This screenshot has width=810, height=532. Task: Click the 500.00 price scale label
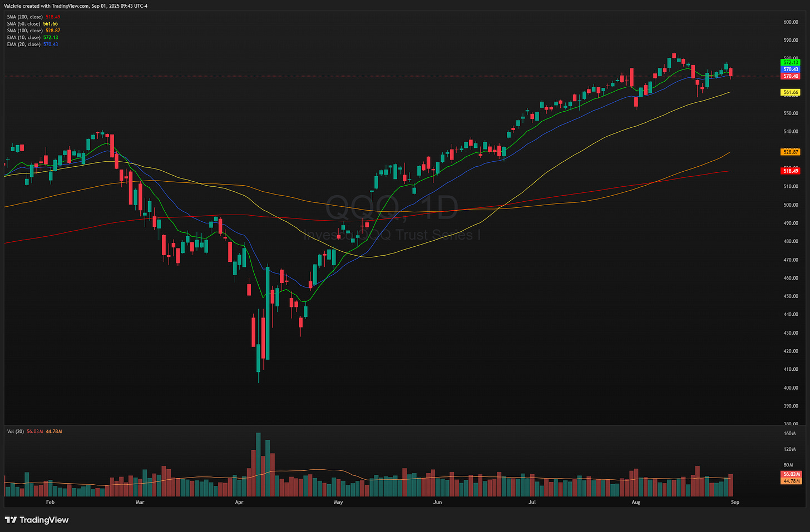click(x=791, y=205)
